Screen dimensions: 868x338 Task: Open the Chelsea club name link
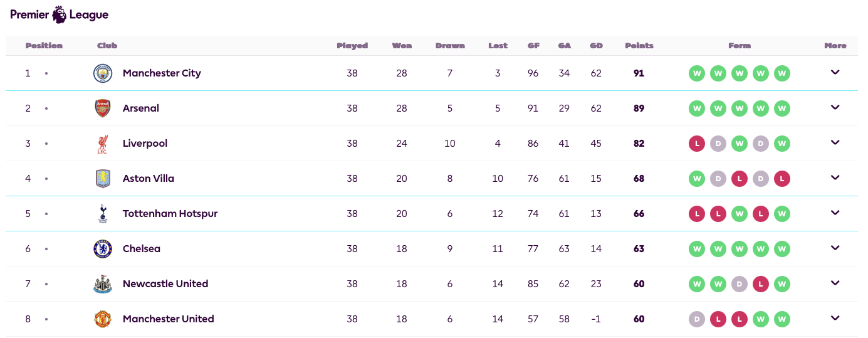click(142, 249)
